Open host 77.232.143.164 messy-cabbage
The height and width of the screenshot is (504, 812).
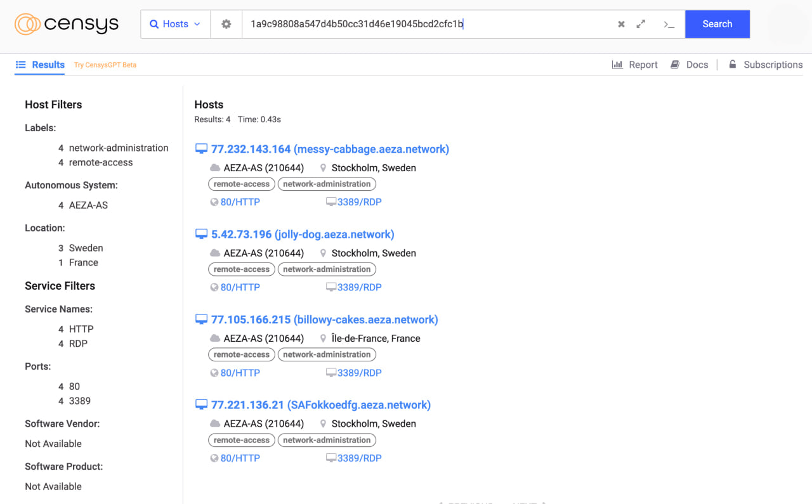click(330, 149)
